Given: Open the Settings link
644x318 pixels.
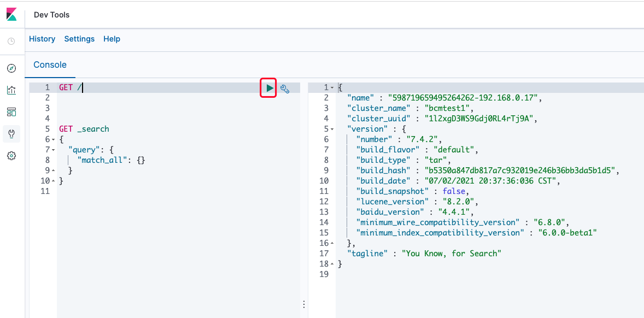Looking at the screenshot, I should click(x=79, y=39).
